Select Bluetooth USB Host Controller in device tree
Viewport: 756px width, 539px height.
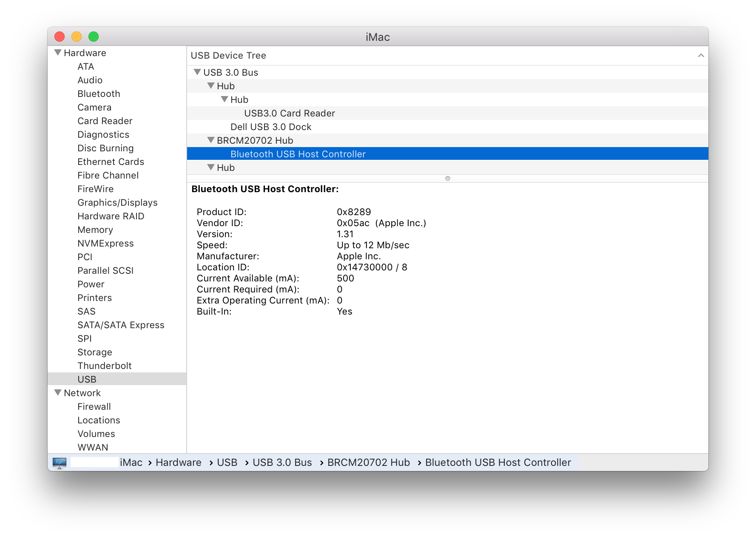[x=448, y=154]
